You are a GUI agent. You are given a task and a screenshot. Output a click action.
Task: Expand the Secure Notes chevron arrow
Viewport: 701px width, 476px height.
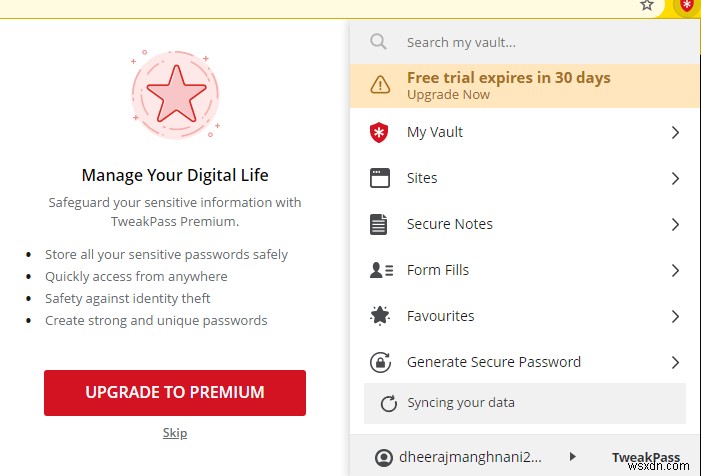coord(675,224)
